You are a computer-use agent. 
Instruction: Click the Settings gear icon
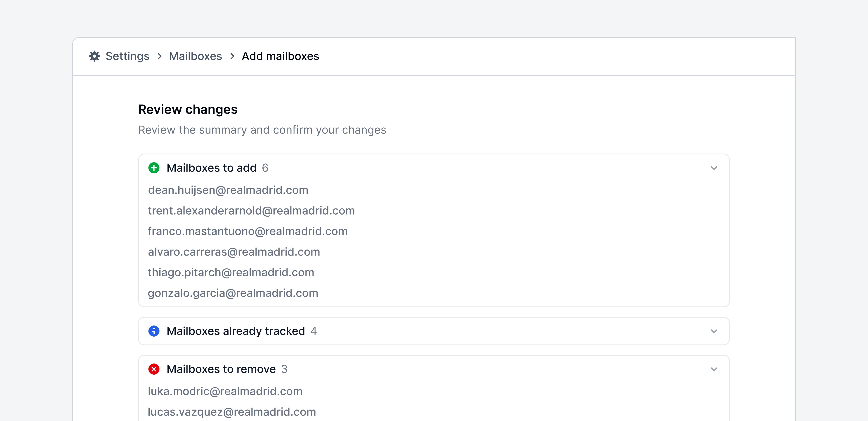pyautogui.click(x=94, y=56)
